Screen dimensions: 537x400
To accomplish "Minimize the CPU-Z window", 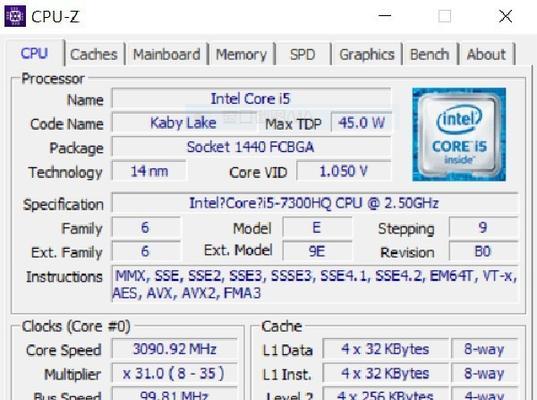I will point(385,16).
